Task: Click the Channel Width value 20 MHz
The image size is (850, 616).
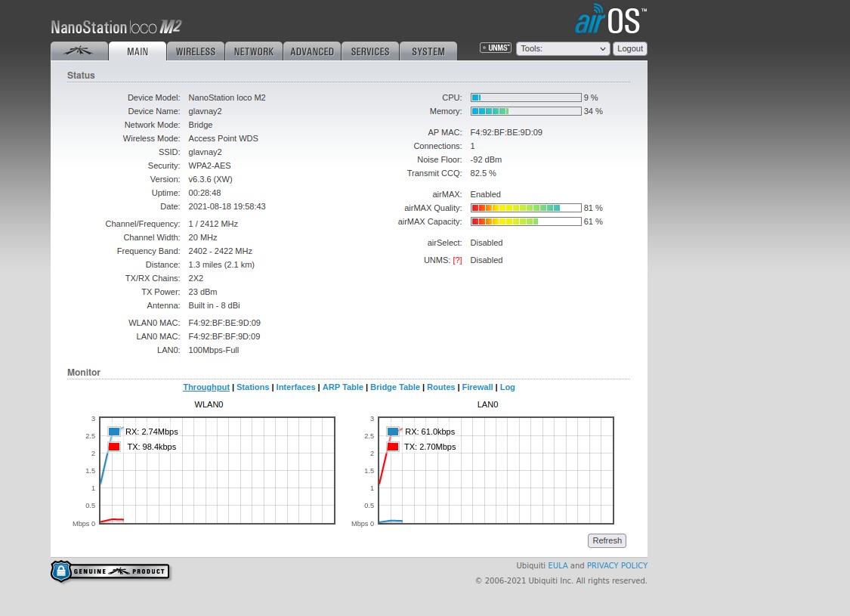Action: (x=202, y=237)
